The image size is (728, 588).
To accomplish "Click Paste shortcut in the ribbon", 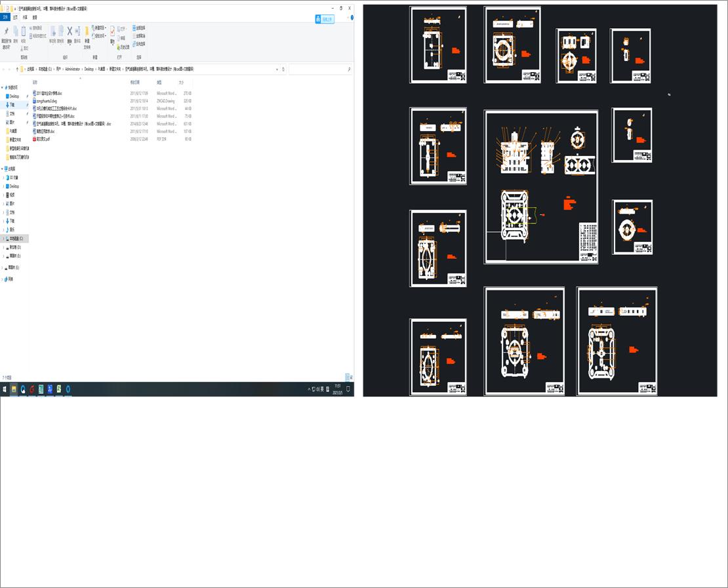I will 38,36.
